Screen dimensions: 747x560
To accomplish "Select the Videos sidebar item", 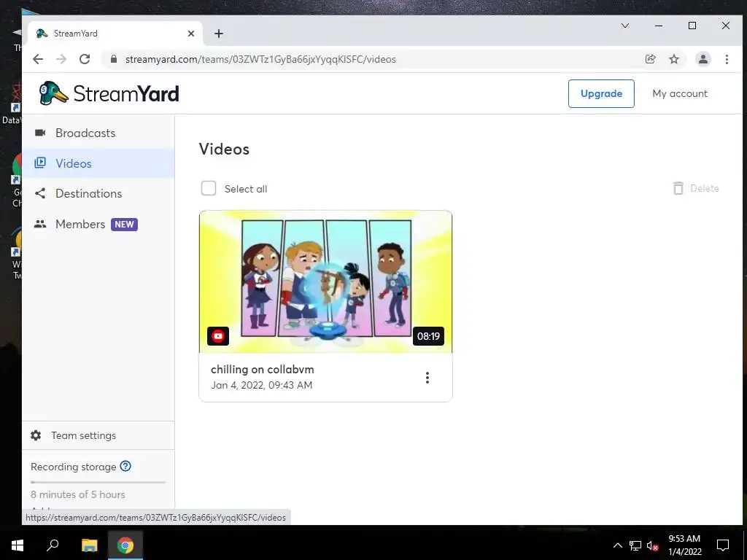I will pos(98,163).
